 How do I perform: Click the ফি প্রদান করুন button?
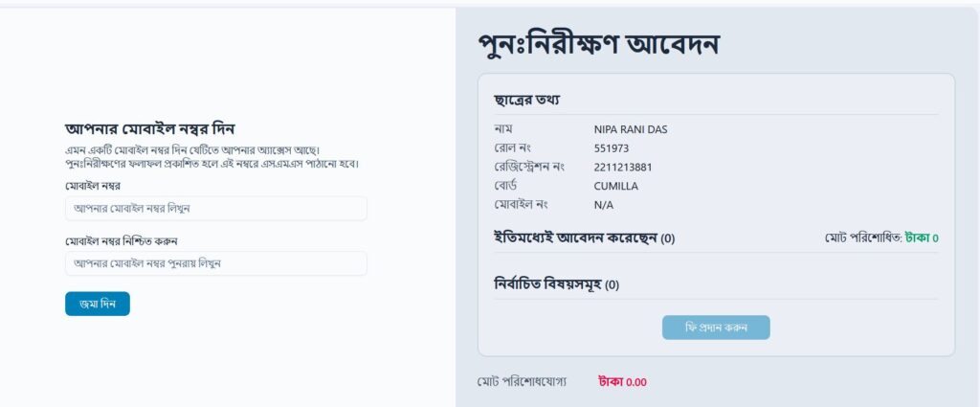point(716,328)
